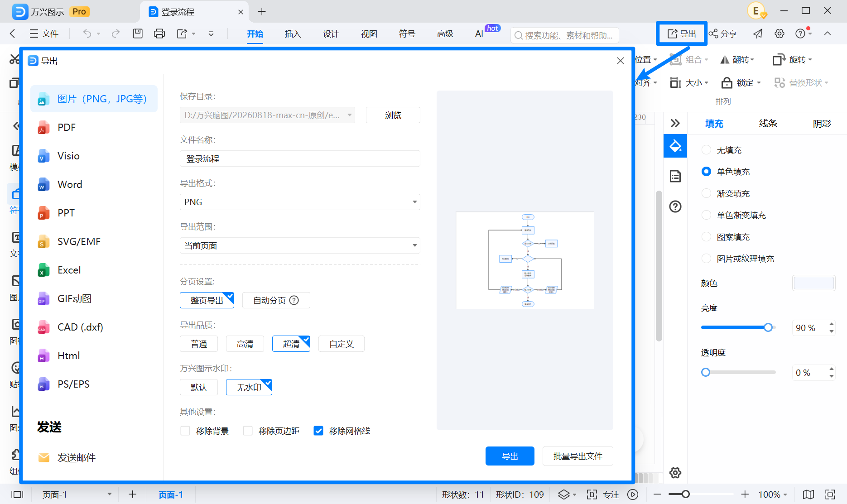Select the 无填充 radio option

point(706,149)
